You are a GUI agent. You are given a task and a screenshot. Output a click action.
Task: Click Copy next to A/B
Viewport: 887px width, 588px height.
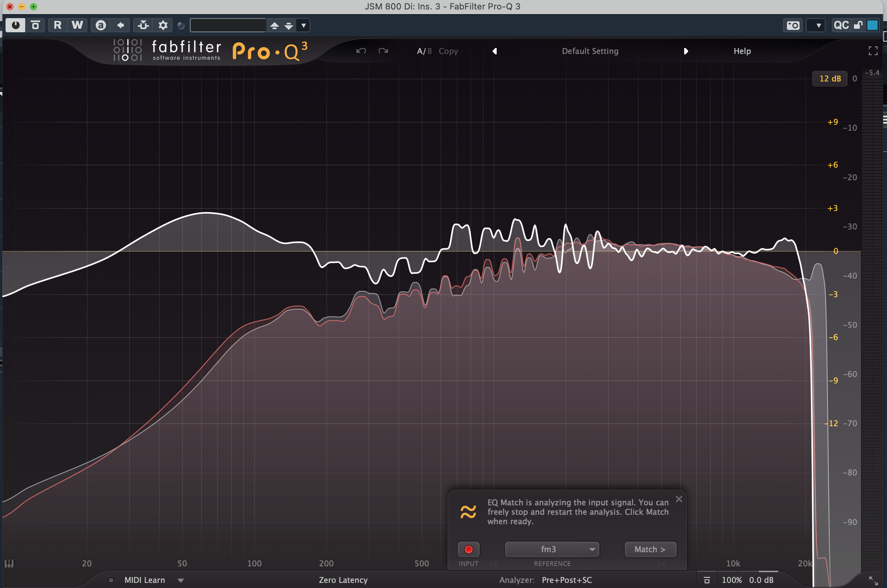[x=448, y=51]
